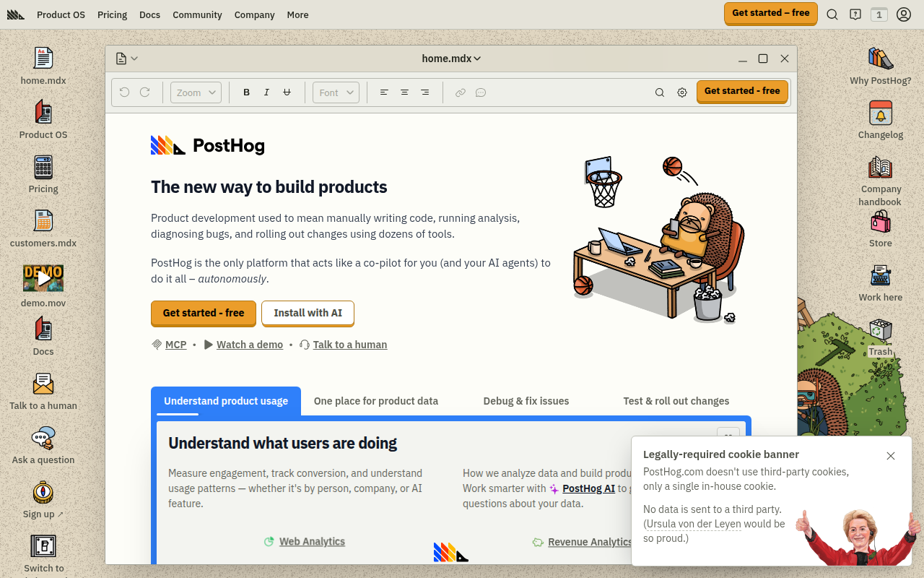Open the Company menu
924x578 pixels.
(255, 14)
